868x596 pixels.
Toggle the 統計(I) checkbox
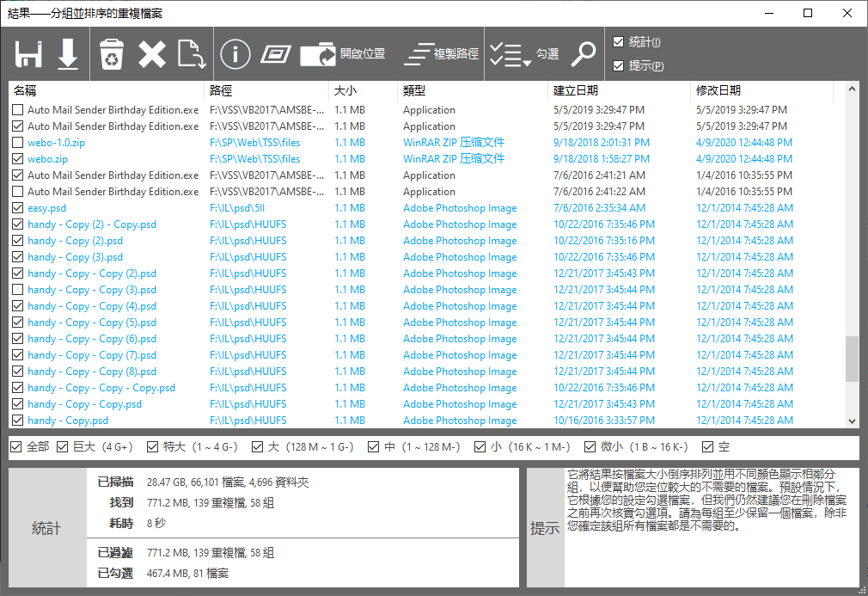tap(618, 42)
